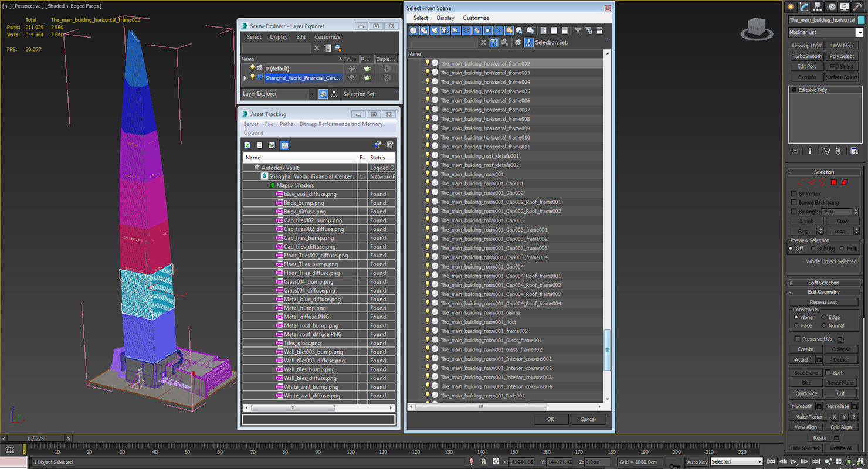Click OK in Select From Scene dialog

pos(551,419)
